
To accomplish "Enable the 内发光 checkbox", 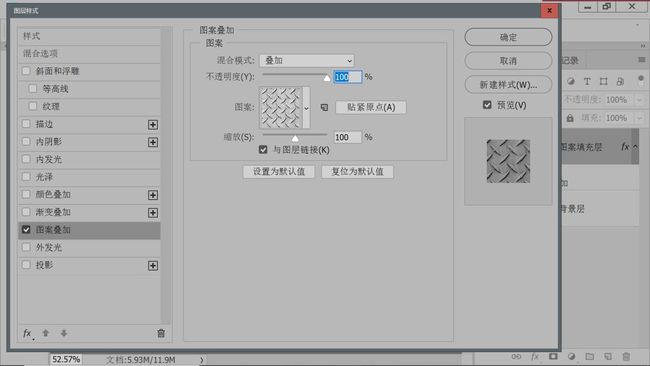I will (26, 159).
